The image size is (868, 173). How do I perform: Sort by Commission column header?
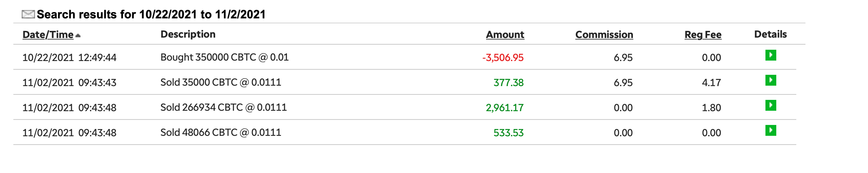tap(604, 35)
